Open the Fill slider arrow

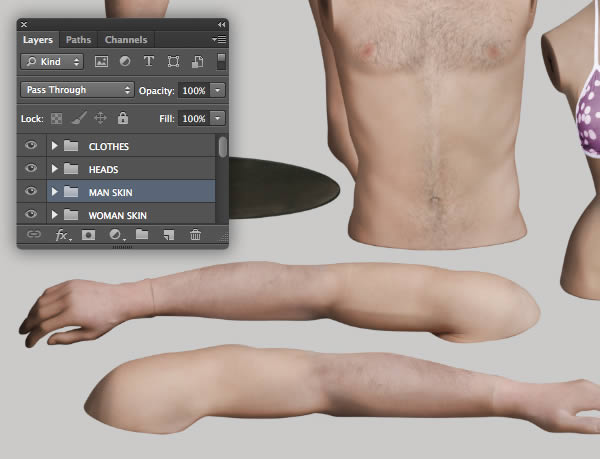pos(217,118)
